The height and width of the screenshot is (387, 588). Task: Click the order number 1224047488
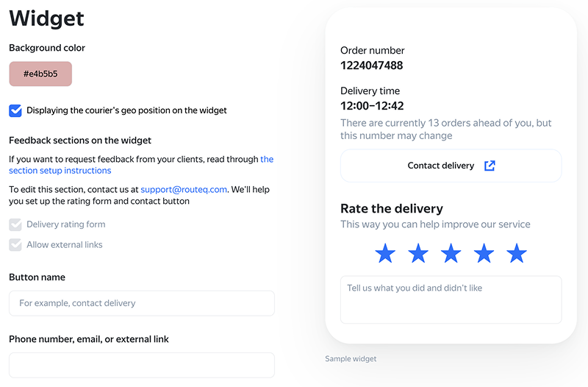[x=371, y=65]
